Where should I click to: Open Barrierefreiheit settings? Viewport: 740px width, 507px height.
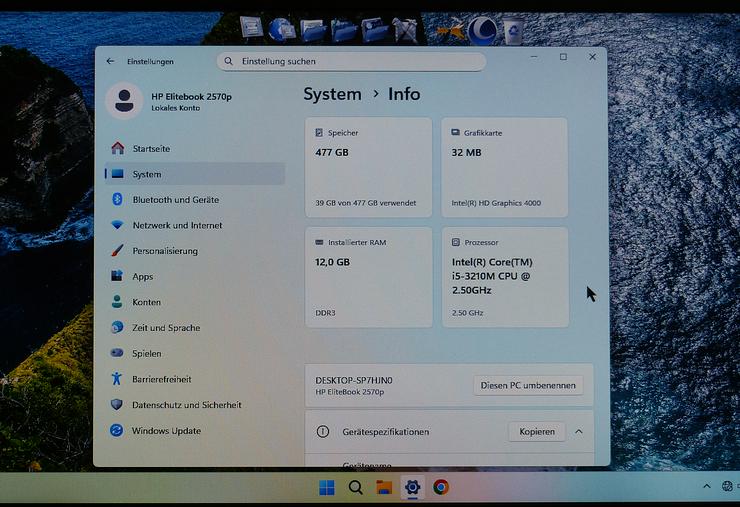[x=194, y=379]
